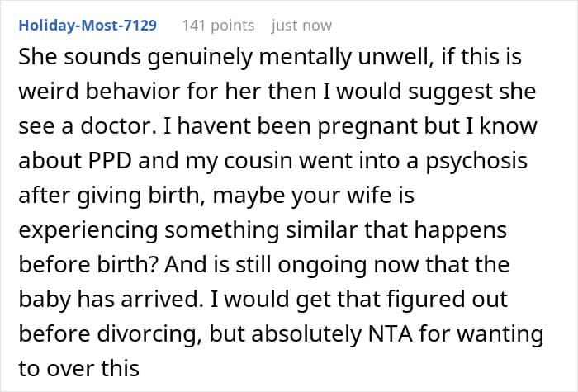Click the "just now" timestamp
Image resolution: width=578 pixels, height=392 pixels.
click(302, 26)
